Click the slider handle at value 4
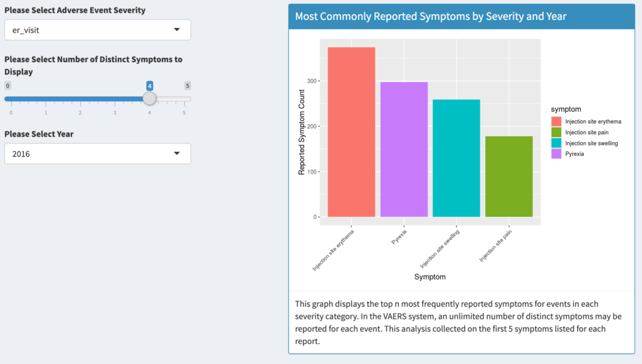 (149, 98)
